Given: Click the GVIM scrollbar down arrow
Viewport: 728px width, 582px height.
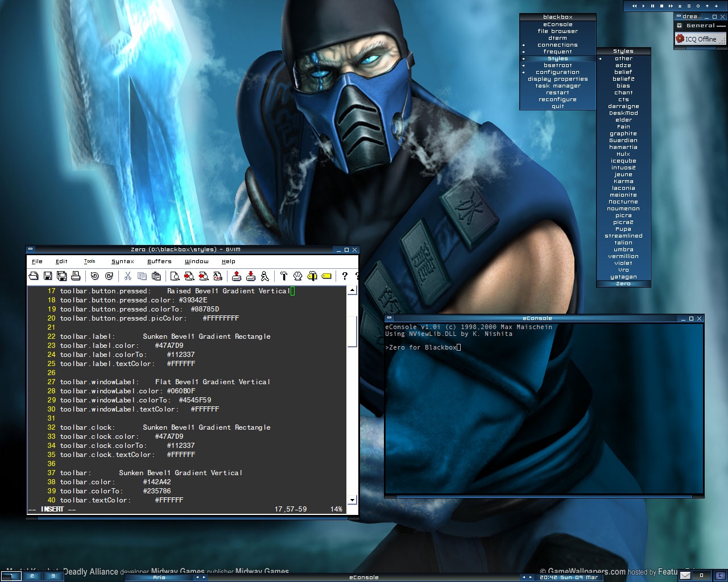Looking at the screenshot, I should pyautogui.click(x=352, y=500).
